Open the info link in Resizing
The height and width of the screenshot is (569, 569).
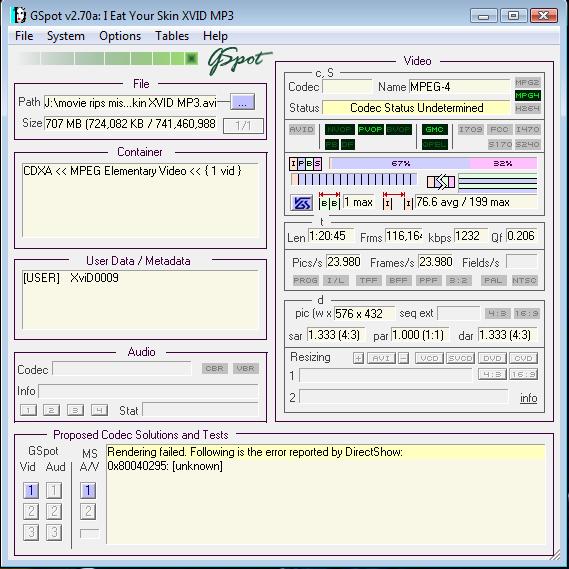pyautogui.click(x=528, y=398)
